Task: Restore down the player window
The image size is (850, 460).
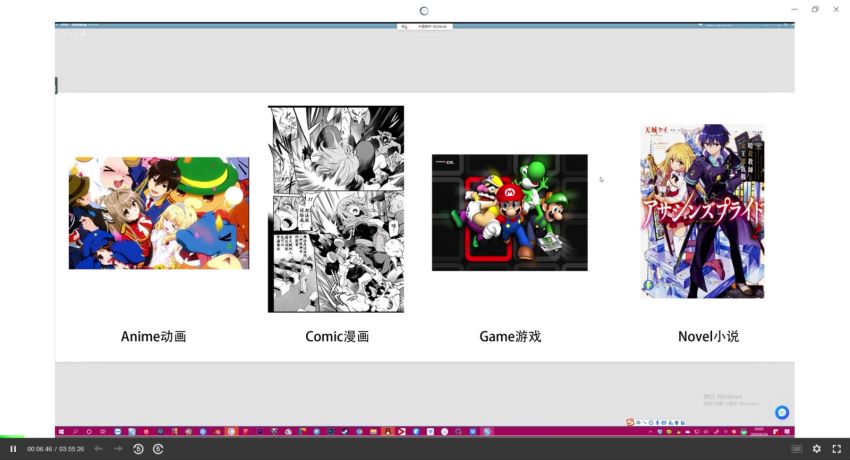Action: click(x=815, y=9)
